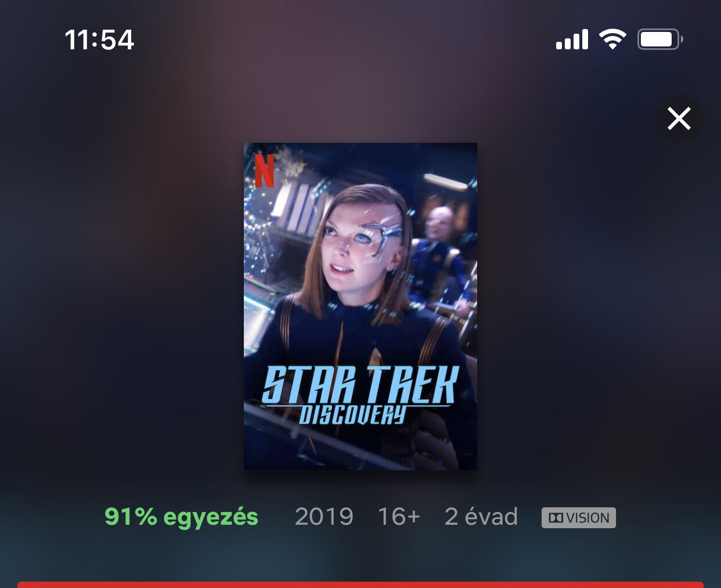Close the title details with the X button

[679, 118]
